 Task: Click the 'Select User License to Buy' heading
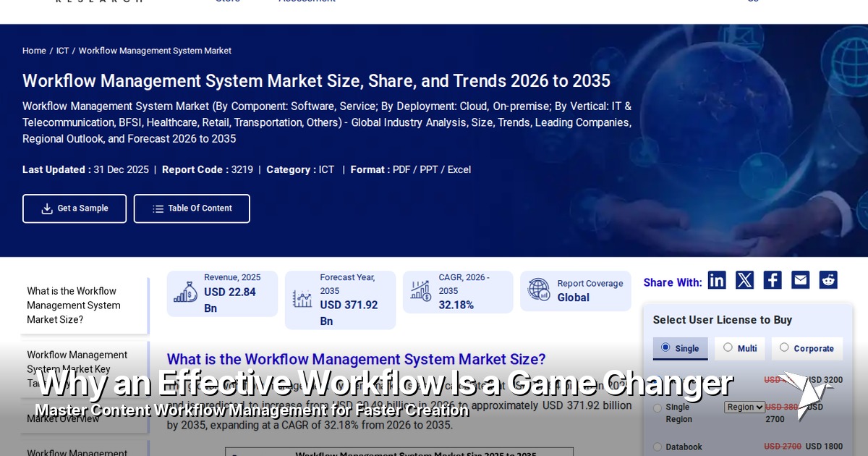click(x=723, y=320)
